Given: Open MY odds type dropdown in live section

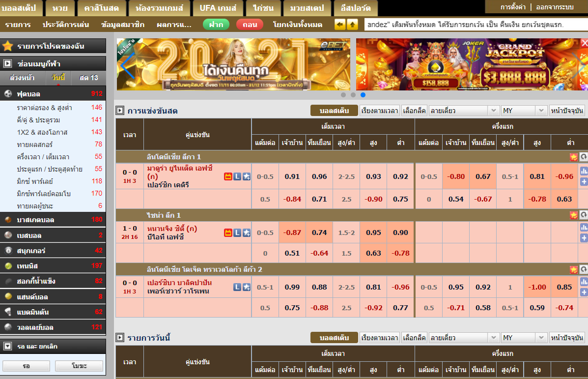Looking at the screenshot, I should (x=524, y=110).
